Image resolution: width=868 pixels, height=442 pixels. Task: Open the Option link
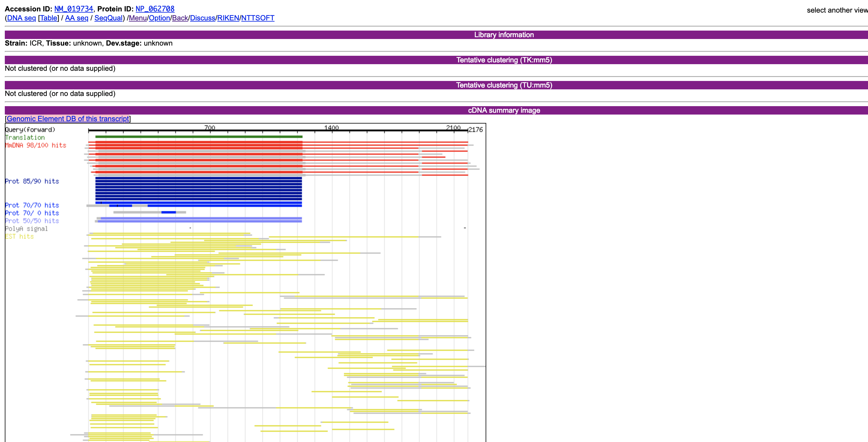(x=159, y=18)
